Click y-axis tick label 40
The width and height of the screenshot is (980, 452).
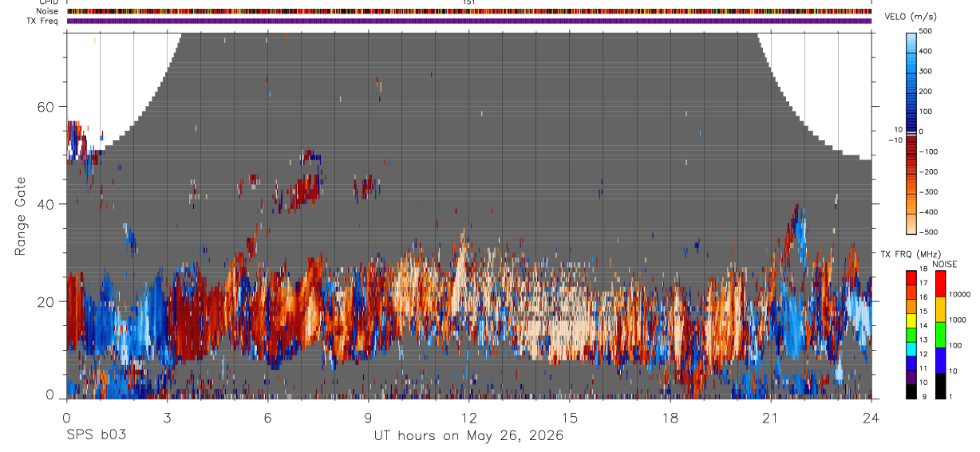pos(44,204)
